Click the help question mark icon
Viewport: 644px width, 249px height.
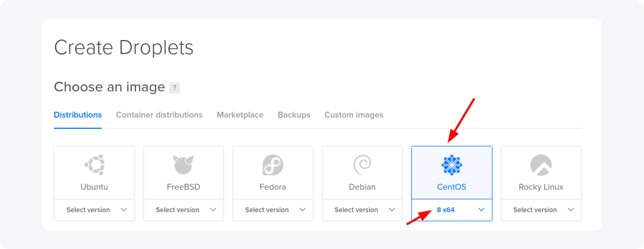tap(175, 88)
